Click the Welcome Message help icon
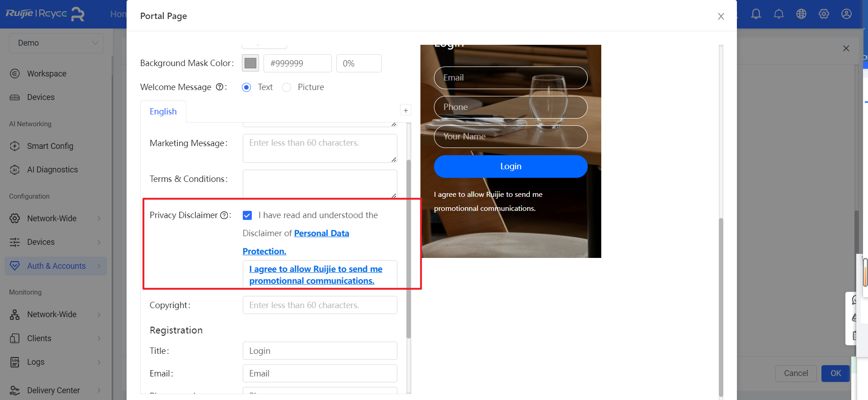The width and height of the screenshot is (868, 400). [x=219, y=87]
